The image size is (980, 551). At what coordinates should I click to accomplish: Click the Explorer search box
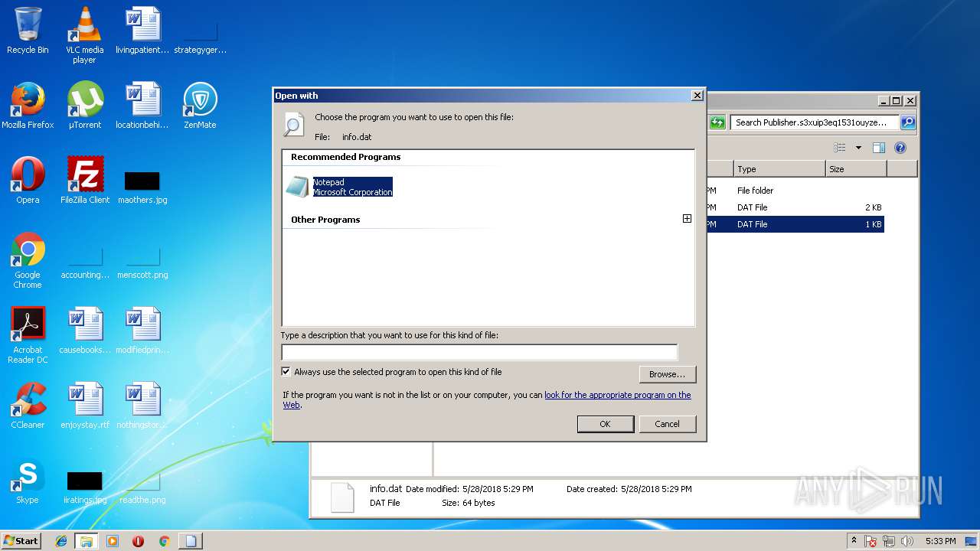click(814, 122)
